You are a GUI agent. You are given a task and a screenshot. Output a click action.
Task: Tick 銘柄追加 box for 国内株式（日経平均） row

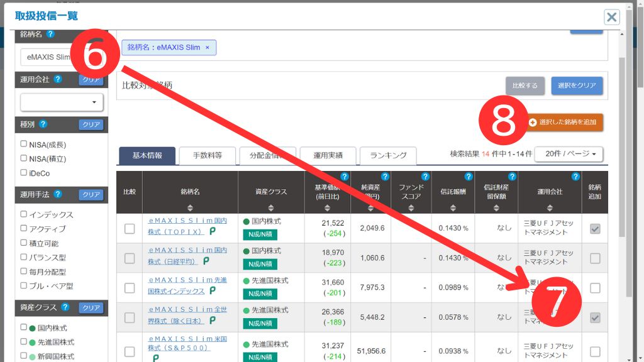[595, 258]
